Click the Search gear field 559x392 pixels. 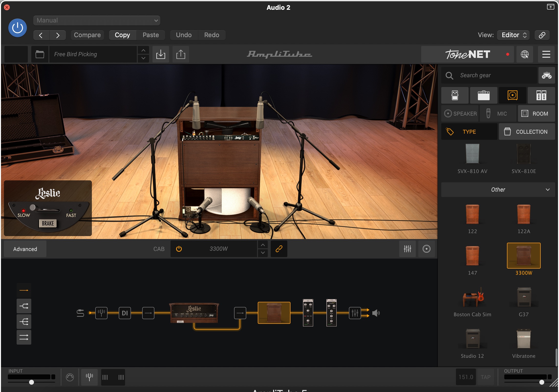(x=489, y=75)
